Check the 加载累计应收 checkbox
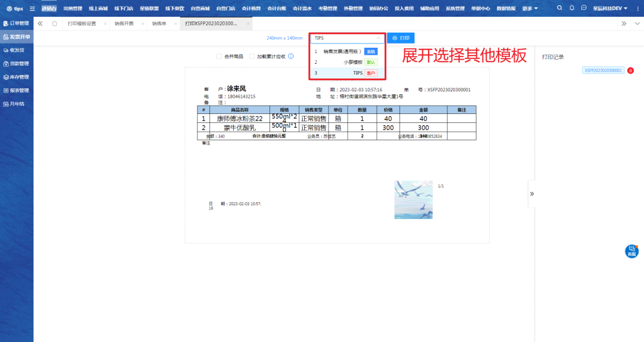The width and height of the screenshot is (644, 342). coord(252,56)
